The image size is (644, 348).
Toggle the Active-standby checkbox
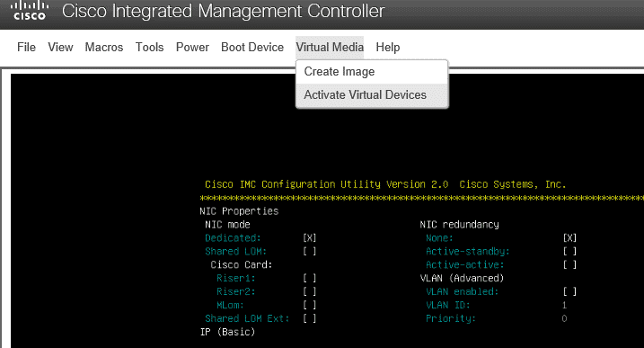pos(569,252)
